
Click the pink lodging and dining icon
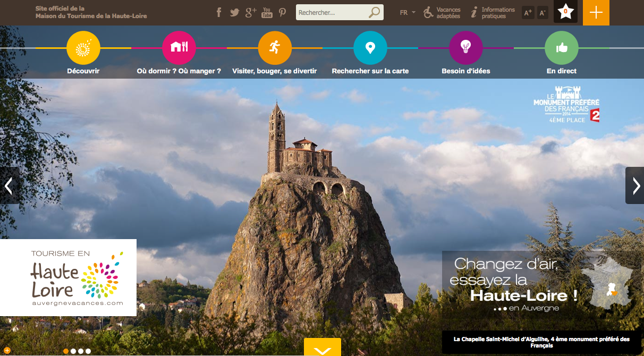[x=179, y=48]
